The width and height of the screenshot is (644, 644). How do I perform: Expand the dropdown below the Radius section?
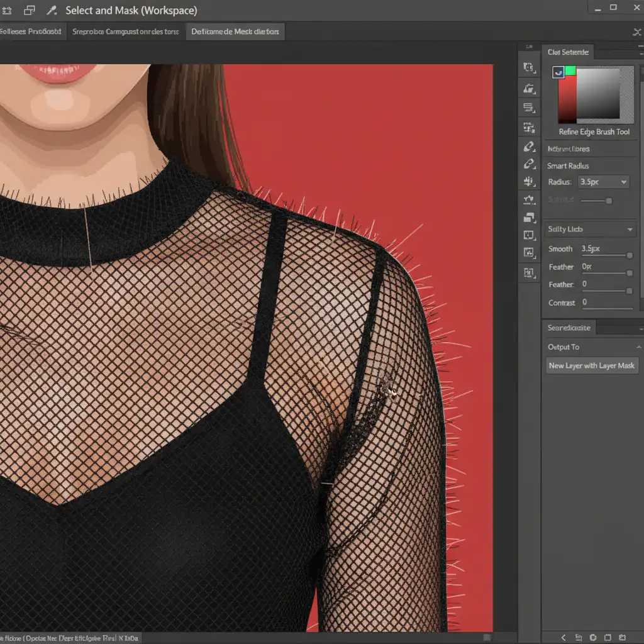(630, 230)
